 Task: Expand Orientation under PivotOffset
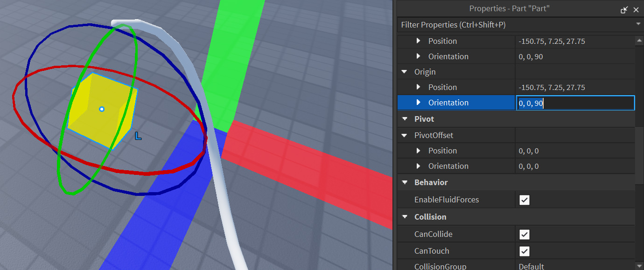pyautogui.click(x=419, y=166)
